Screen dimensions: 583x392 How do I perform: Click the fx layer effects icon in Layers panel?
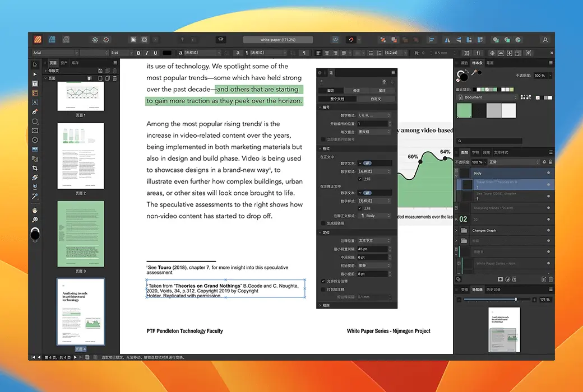tap(514, 279)
